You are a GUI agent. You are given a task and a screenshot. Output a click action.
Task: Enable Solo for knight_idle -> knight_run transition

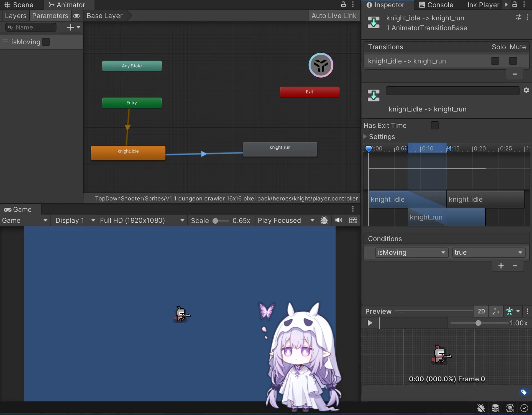pyautogui.click(x=495, y=61)
